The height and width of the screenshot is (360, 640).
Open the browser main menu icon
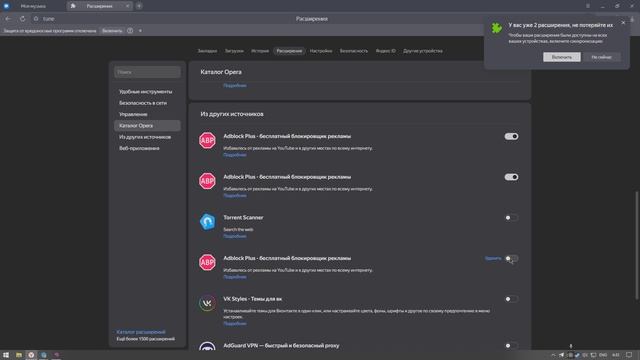click(x=588, y=6)
